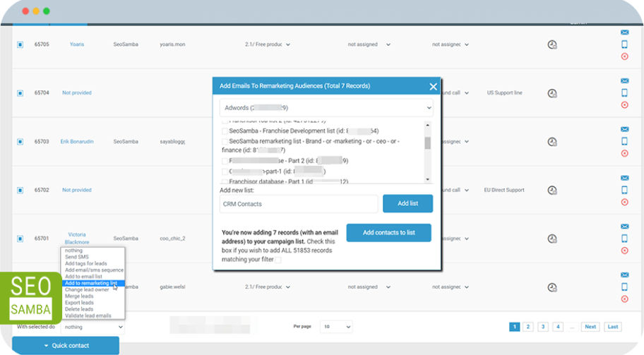This screenshot has width=644, height=355.
Task: Check the 'Part 2' audience list checkbox
Action: coord(225,161)
